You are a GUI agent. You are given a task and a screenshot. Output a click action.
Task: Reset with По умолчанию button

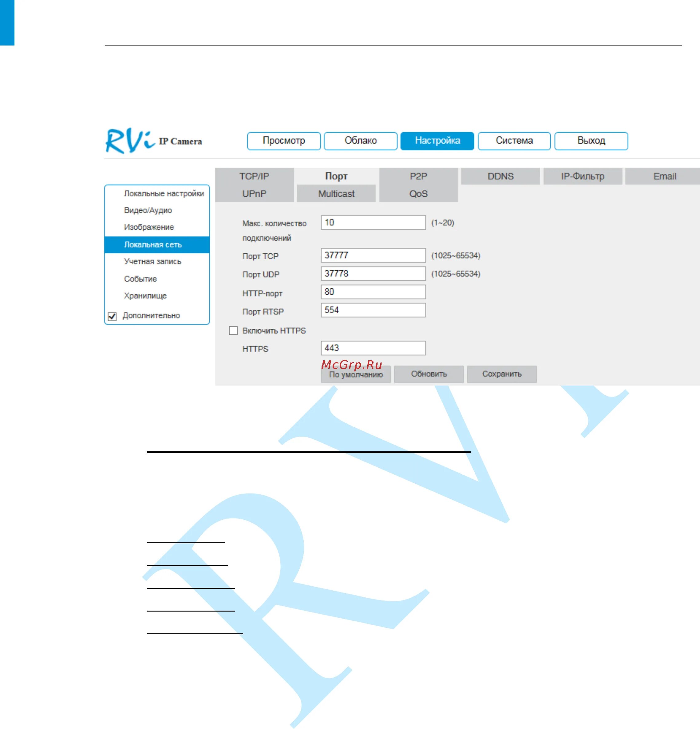pos(356,375)
